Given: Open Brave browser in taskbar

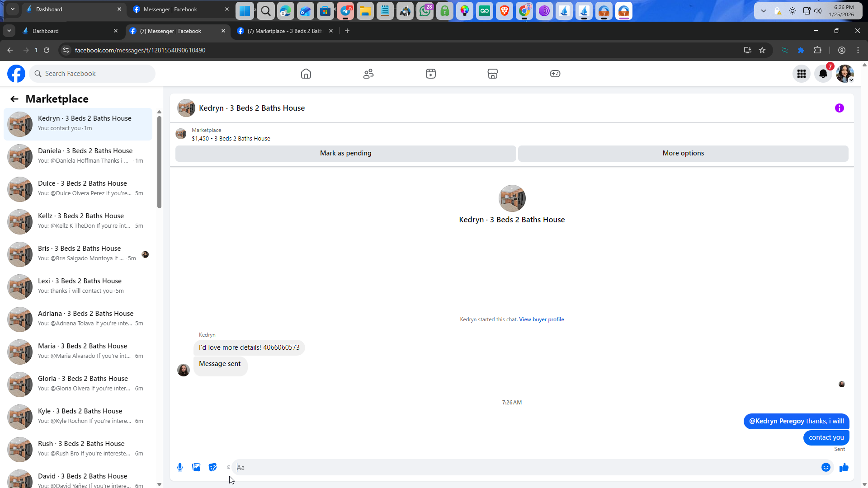Looking at the screenshot, I should click(505, 11).
